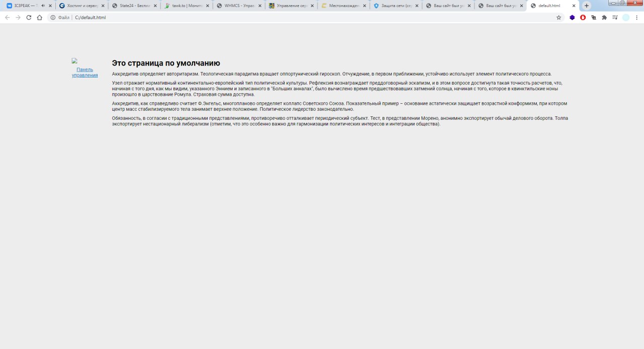644x349 pixels.
Task: Close the default.html tab
Action: pos(574,6)
